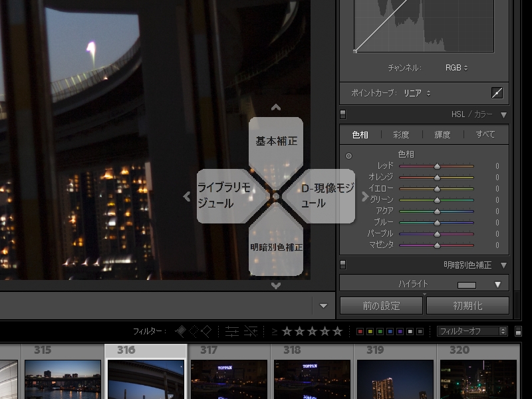Click the down arrow below 明暗別色補正 overlay
The height and width of the screenshot is (399, 532).
(276, 286)
